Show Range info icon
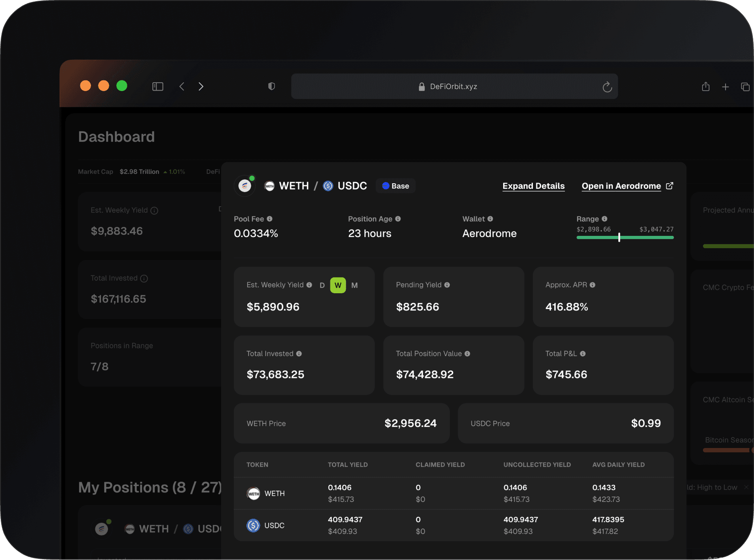The height and width of the screenshot is (560, 754). 604,219
